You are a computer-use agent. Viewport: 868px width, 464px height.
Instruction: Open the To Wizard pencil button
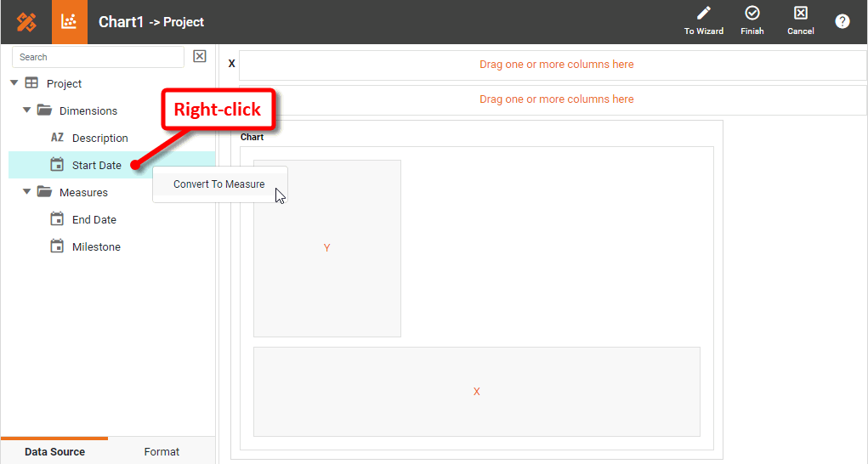[703, 21]
